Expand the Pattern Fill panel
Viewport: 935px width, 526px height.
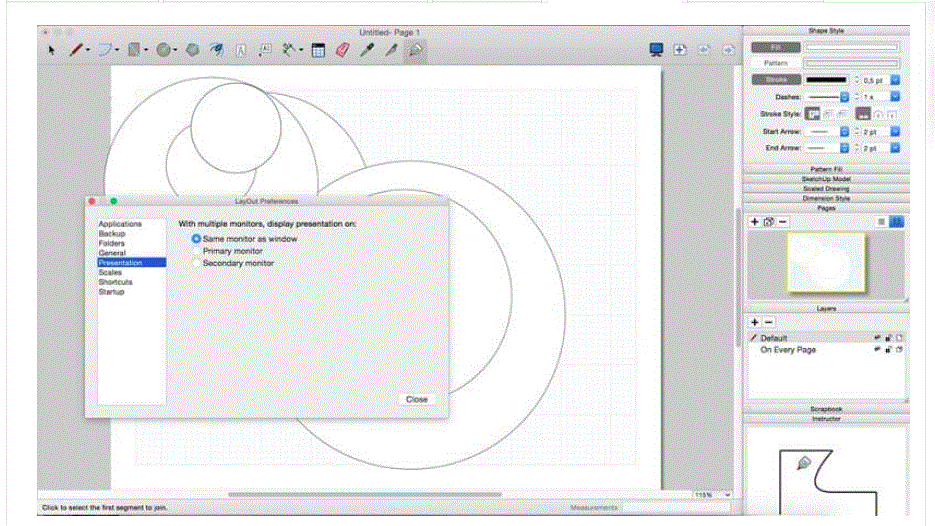(826, 169)
